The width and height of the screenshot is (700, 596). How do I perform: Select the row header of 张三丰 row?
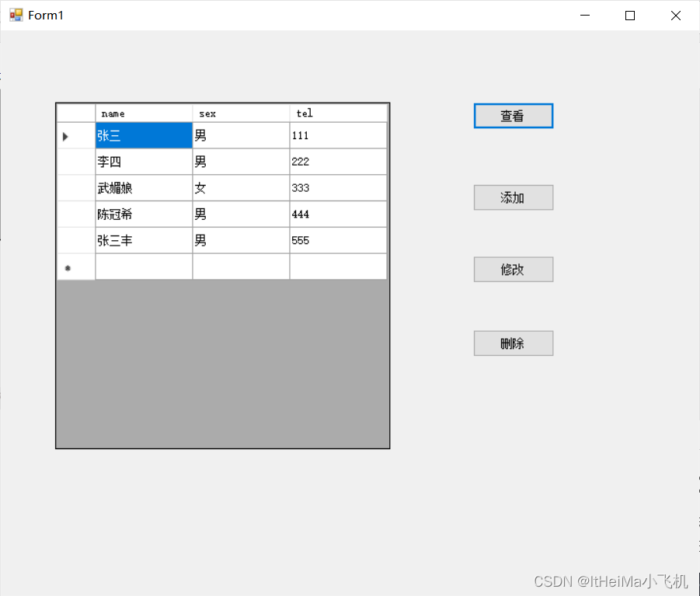point(76,241)
